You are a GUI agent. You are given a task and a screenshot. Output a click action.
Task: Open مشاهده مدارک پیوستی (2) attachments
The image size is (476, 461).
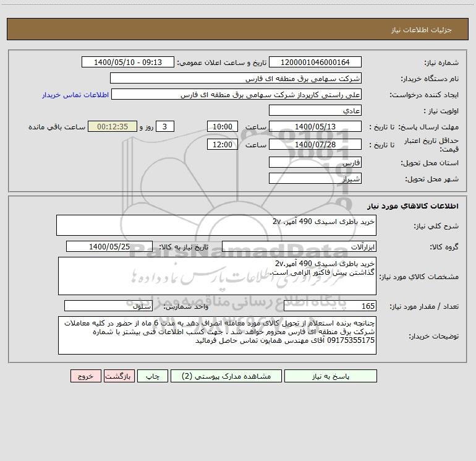click(x=226, y=376)
